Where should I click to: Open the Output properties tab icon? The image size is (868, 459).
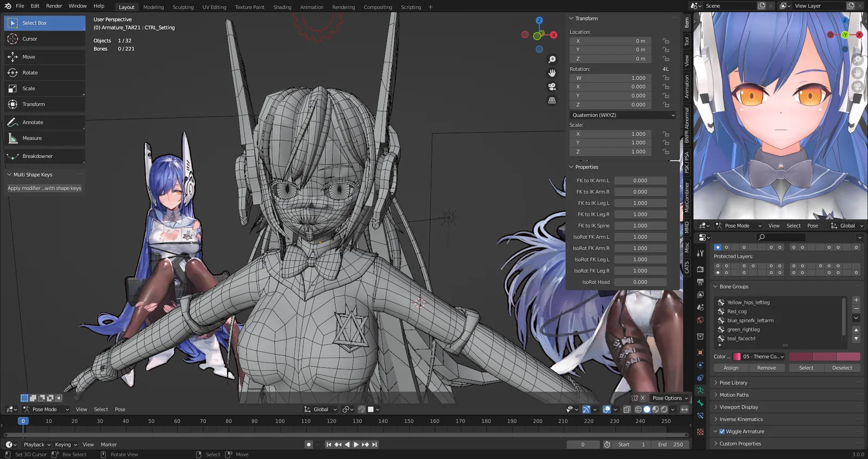point(700,282)
